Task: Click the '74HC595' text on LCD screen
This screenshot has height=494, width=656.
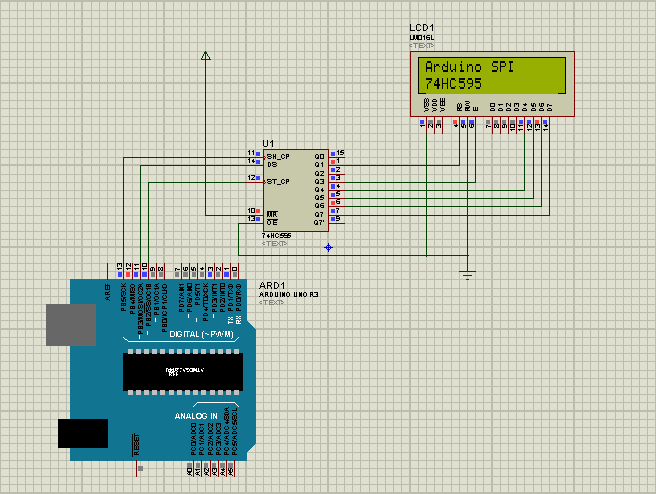Action: [x=453, y=84]
